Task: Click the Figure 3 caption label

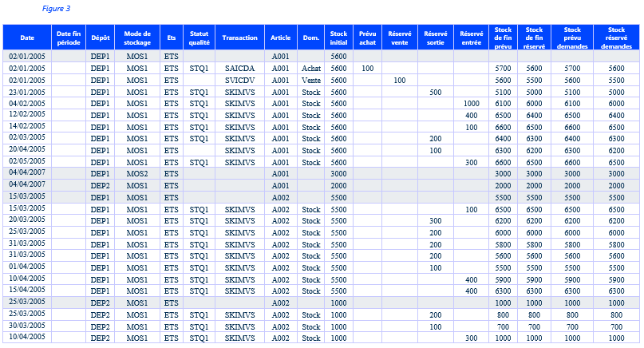Action: coord(56,9)
